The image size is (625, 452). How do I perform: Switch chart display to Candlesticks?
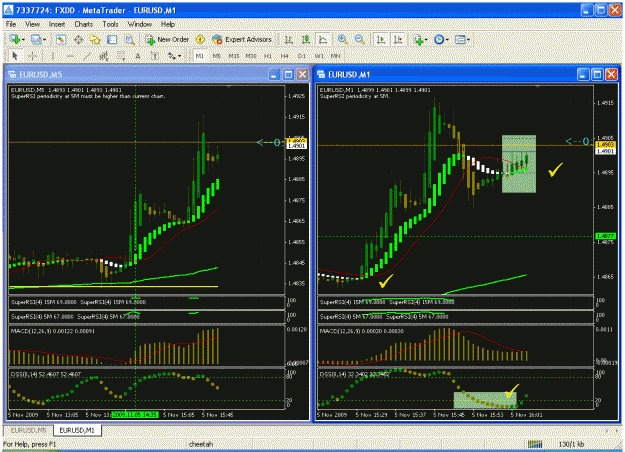[x=306, y=39]
